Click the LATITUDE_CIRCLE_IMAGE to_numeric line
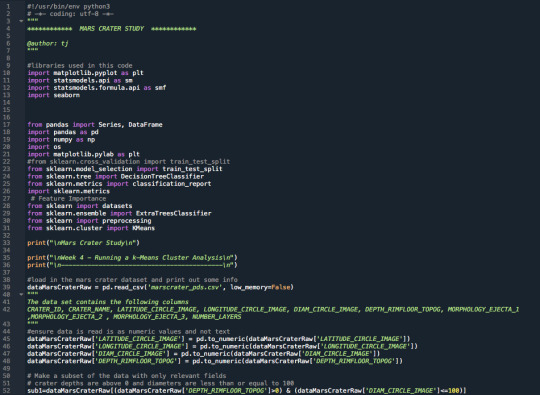The width and height of the screenshot is (540, 395). pyautogui.click(x=219, y=339)
